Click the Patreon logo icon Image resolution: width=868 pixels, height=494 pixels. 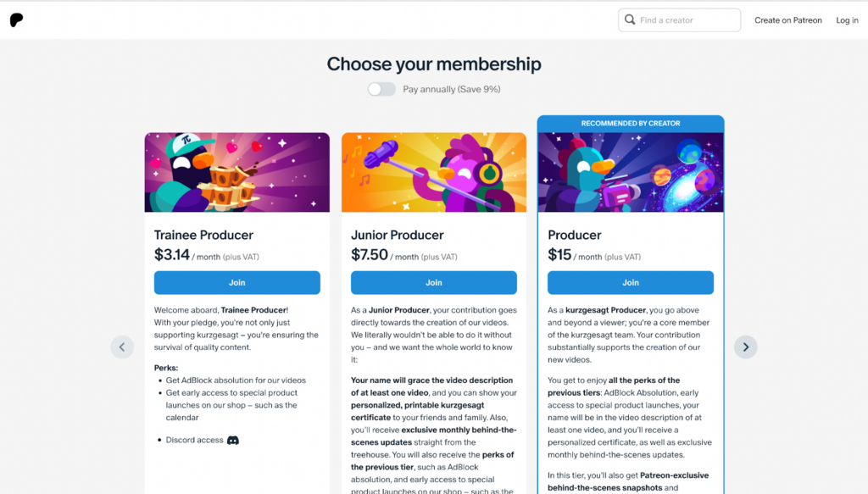point(17,20)
